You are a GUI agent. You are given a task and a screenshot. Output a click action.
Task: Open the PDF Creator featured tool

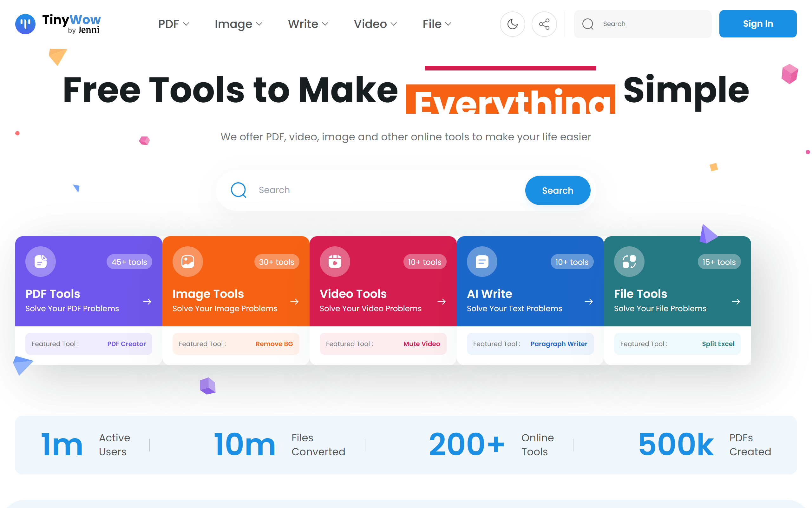click(x=127, y=344)
